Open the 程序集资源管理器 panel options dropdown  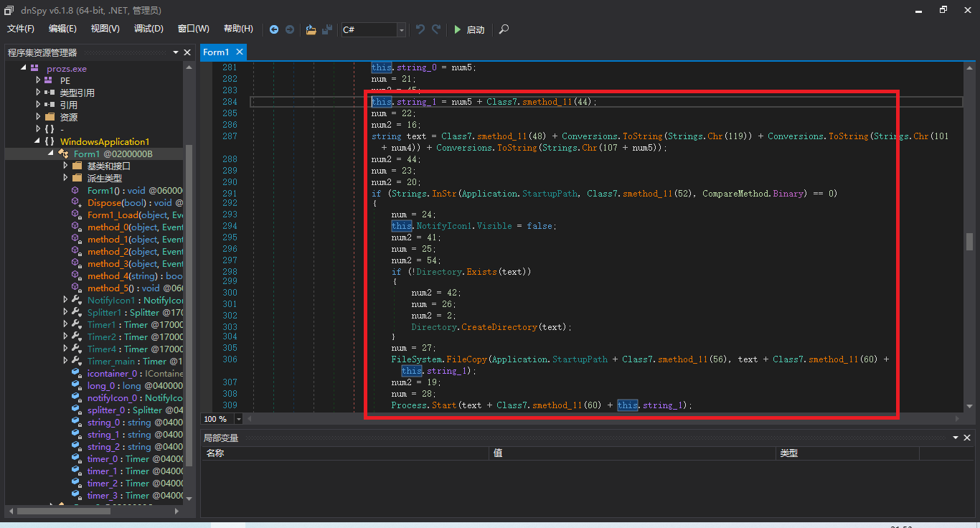tap(176, 52)
